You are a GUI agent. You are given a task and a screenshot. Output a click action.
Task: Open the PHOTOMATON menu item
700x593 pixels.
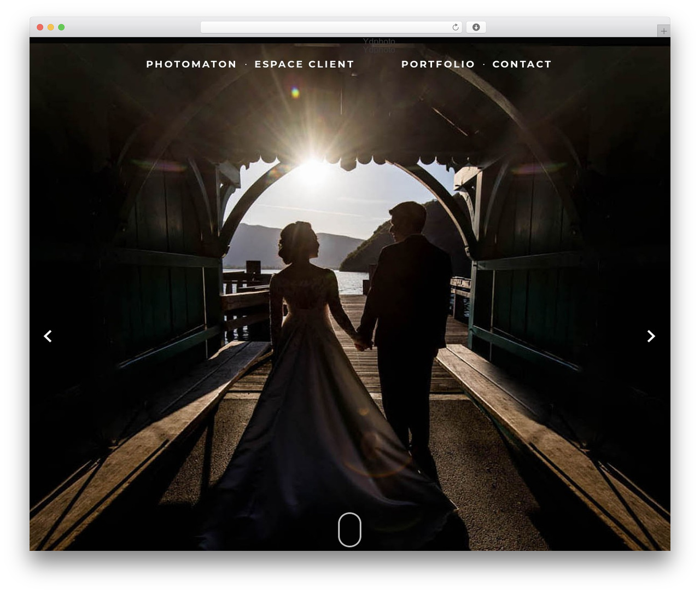[x=191, y=64]
